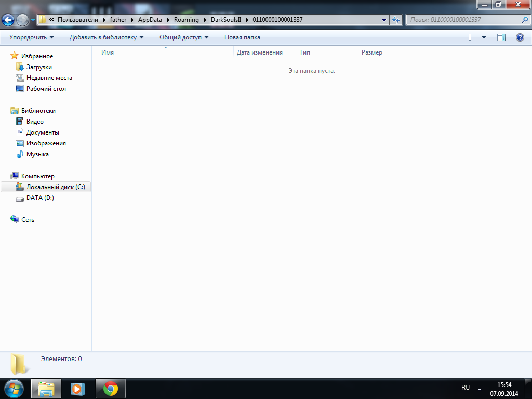Screen dimensions: 532x399
Task: Expand the arrow after Roaming breadcrumb
Action: click(x=205, y=20)
